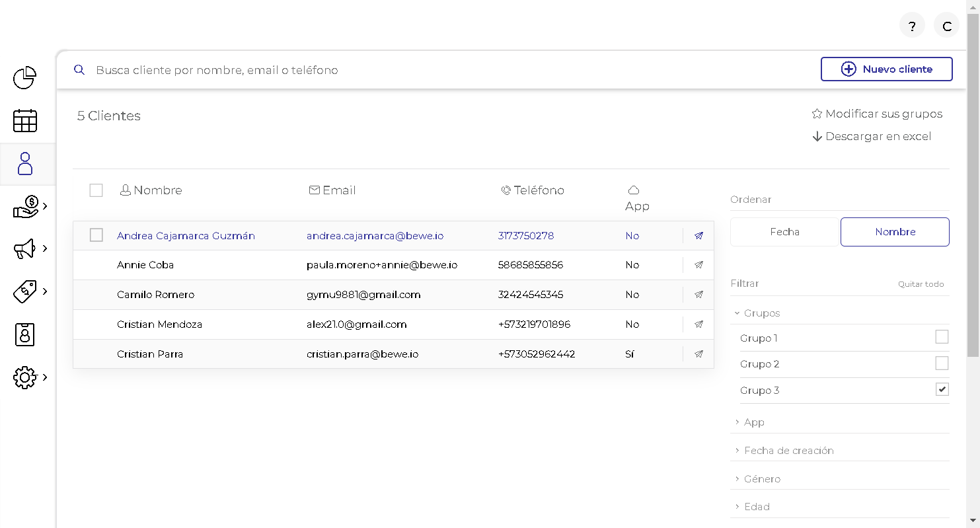Uncheck the Grupo 3 filter checkbox
Image resolution: width=980 pixels, height=528 pixels.
pos(942,389)
